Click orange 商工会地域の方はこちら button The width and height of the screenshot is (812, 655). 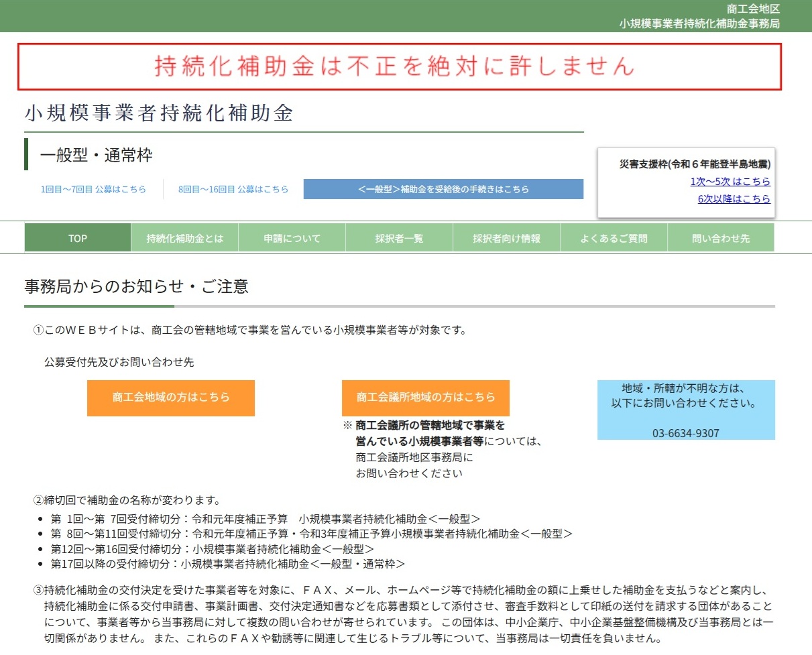tap(171, 398)
